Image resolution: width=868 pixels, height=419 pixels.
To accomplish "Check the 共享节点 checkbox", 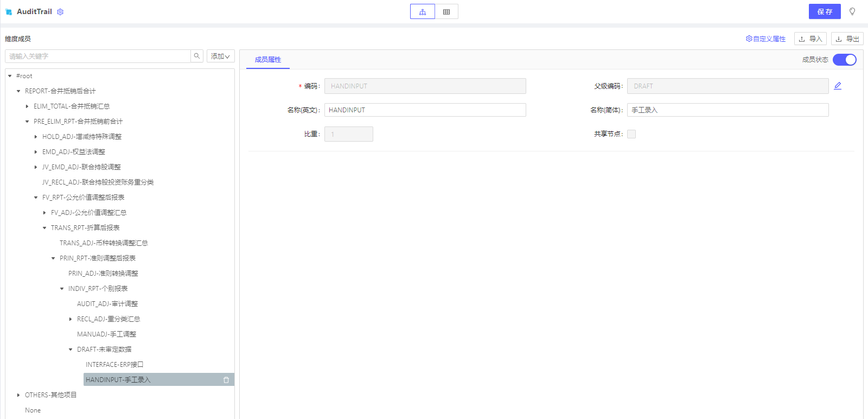I will (631, 134).
